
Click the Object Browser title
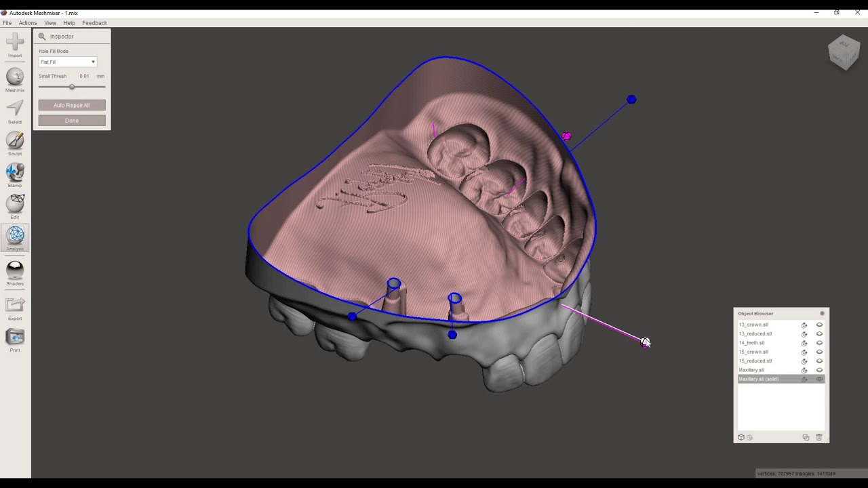[x=755, y=313]
